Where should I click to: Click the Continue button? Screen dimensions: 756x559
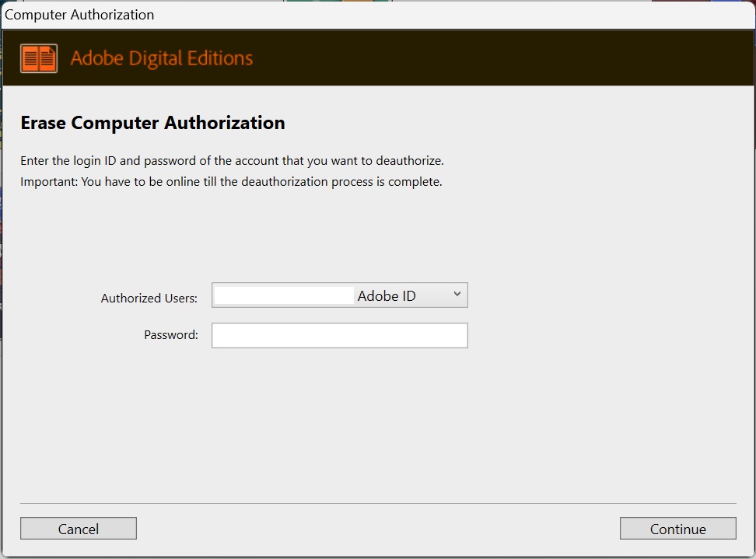pyautogui.click(x=678, y=529)
